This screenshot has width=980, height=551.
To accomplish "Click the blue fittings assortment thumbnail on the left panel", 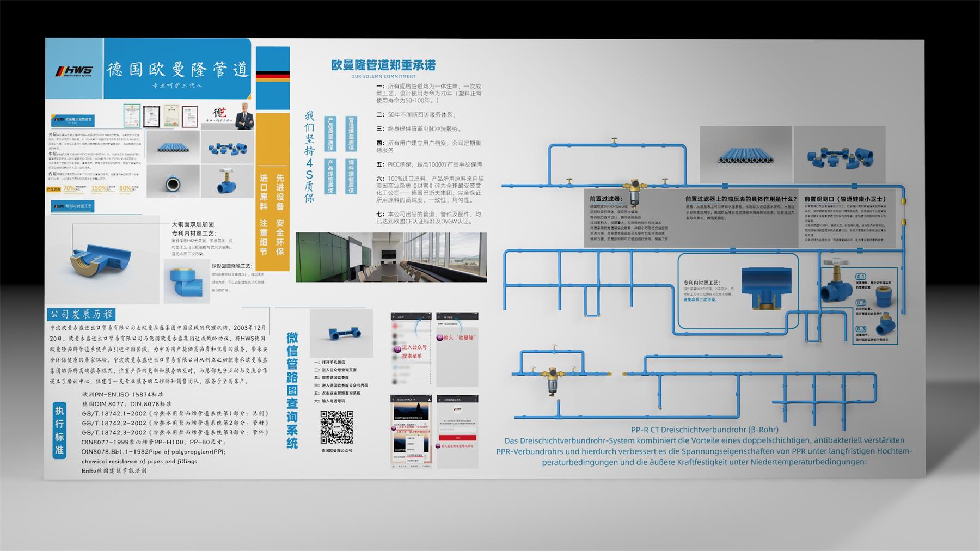I will [228, 146].
